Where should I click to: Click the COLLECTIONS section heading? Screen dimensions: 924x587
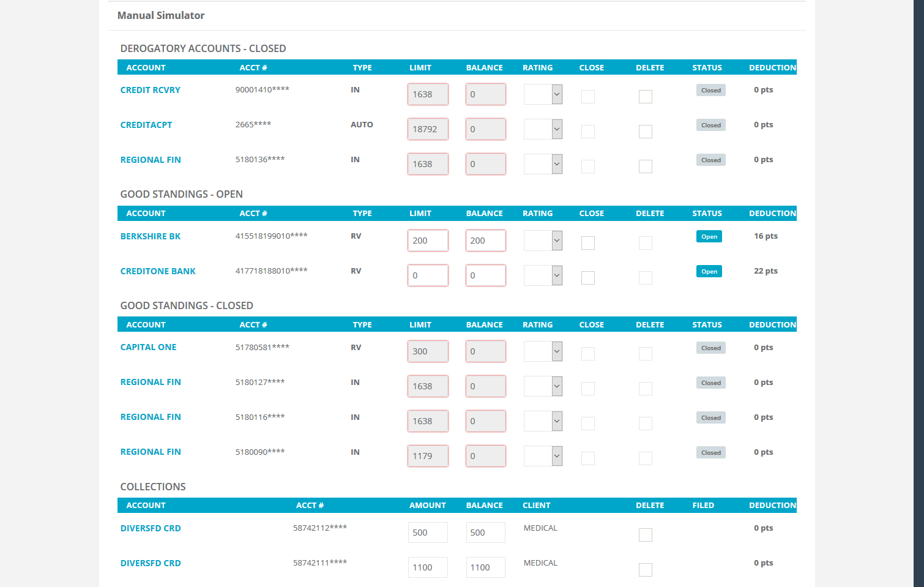[x=153, y=487]
